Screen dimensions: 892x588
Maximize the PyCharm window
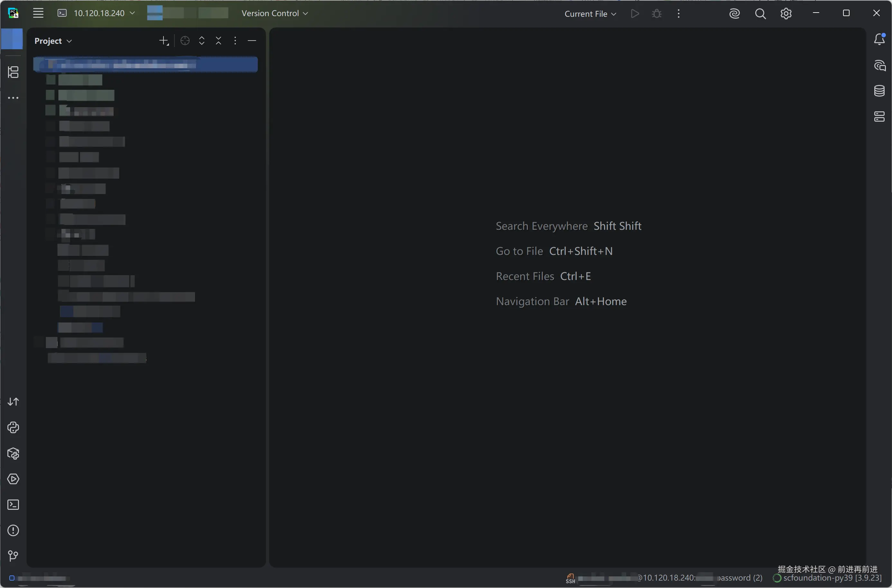pos(846,13)
